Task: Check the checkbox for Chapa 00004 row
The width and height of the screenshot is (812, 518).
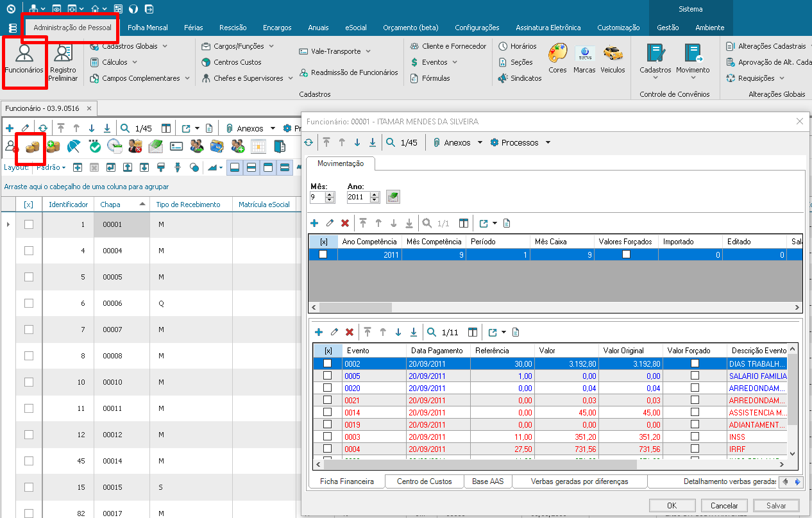Action: (x=29, y=251)
